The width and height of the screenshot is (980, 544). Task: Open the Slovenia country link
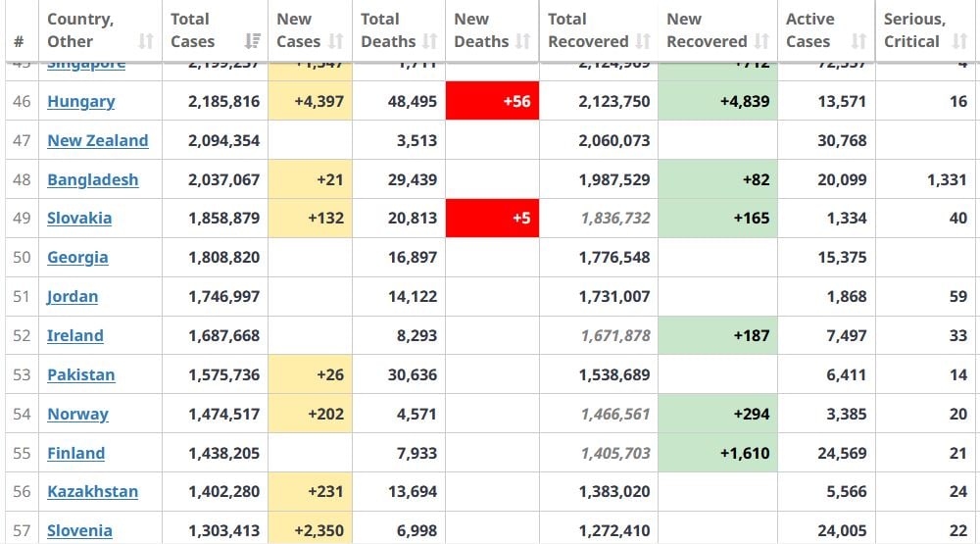pos(80,531)
